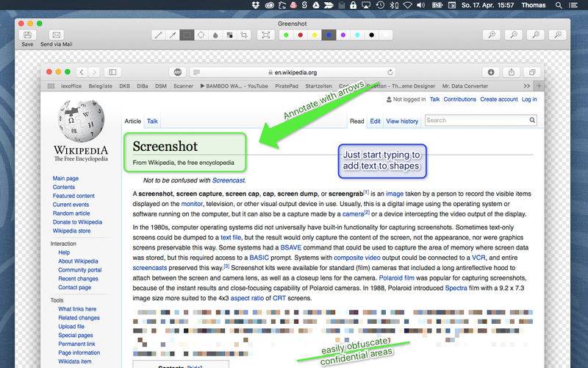588x368 pixels.
Task: Open the What links here link
Action: pyautogui.click(x=77, y=309)
